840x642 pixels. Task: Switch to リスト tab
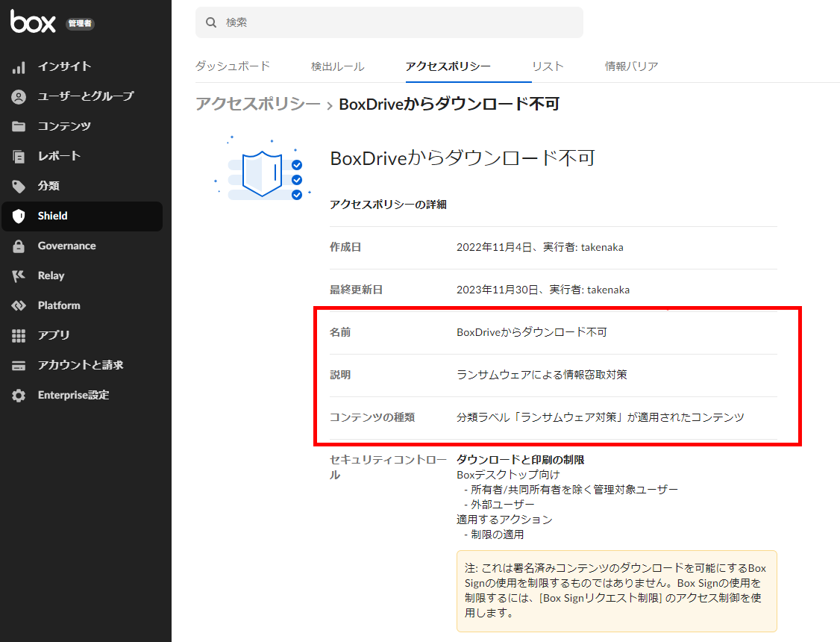(548, 66)
